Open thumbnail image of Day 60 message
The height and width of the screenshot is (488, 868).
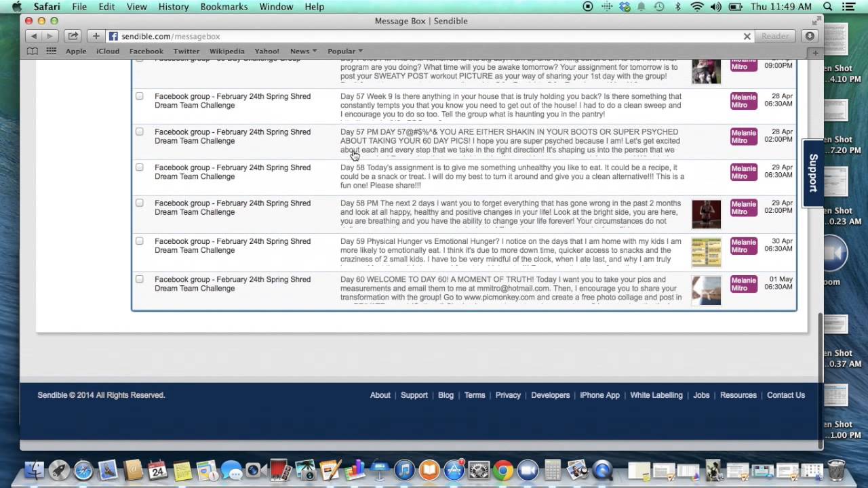[706, 291]
